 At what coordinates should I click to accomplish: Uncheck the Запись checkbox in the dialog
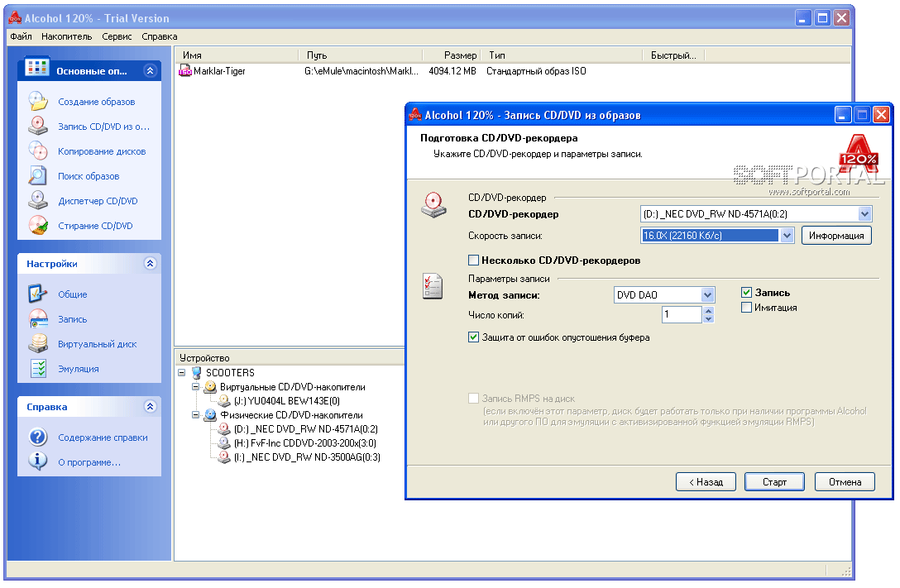pos(747,293)
